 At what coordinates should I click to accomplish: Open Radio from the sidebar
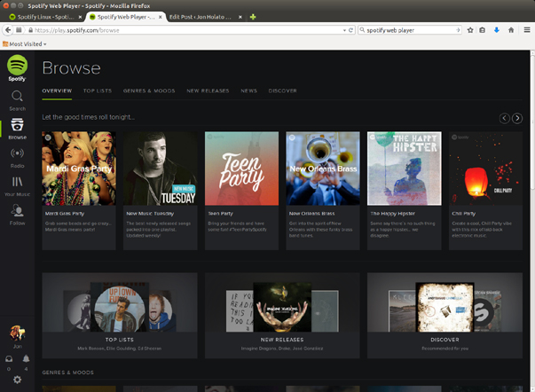coord(17,158)
